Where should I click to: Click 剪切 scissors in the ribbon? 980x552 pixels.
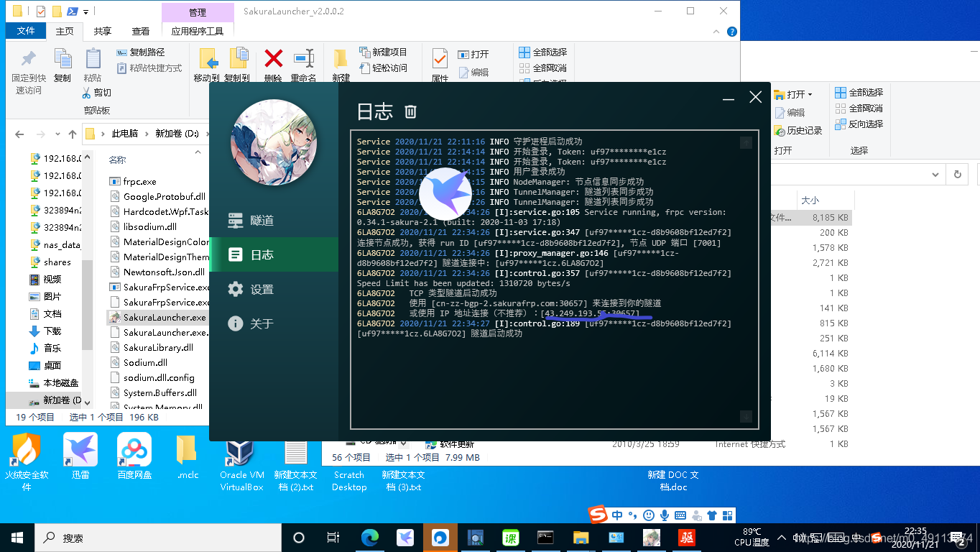click(x=96, y=92)
